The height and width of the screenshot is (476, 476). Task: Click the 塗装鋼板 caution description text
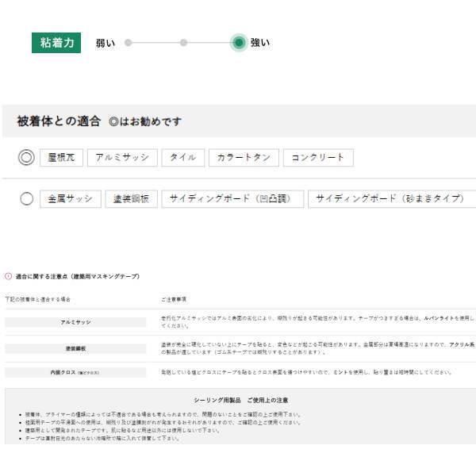(x=318, y=348)
